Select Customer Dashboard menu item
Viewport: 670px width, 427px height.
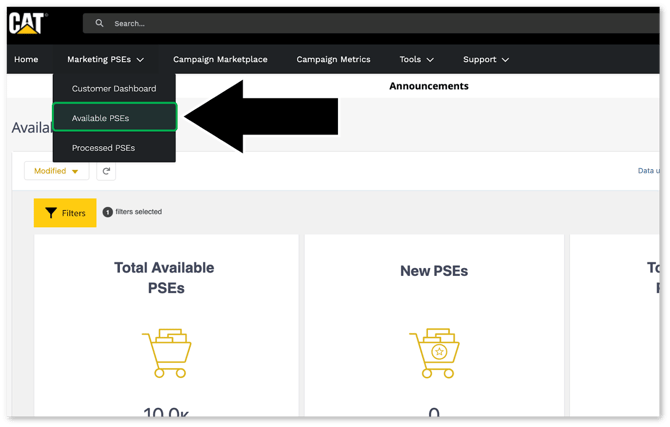click(x=114, y=89)
